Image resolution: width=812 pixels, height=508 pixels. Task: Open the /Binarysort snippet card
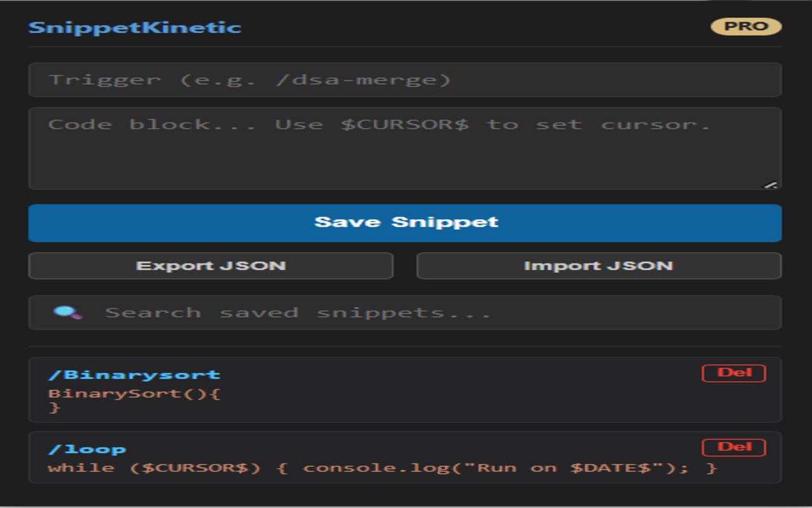pyautogui.click(x=405, y=390)
